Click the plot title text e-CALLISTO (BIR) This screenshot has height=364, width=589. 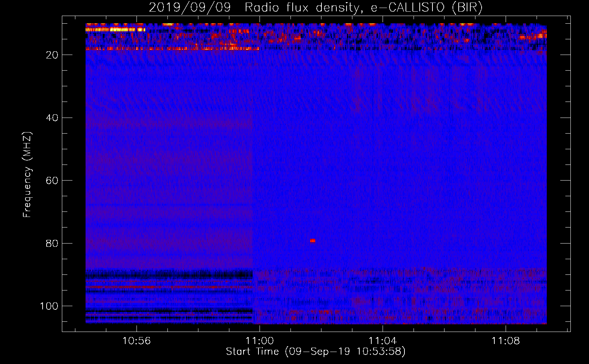[426, 8]
